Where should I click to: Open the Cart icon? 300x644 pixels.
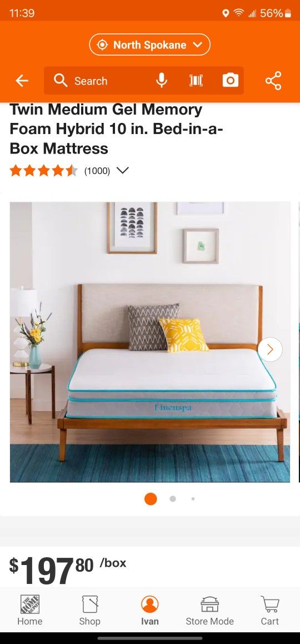click(269, 610)
